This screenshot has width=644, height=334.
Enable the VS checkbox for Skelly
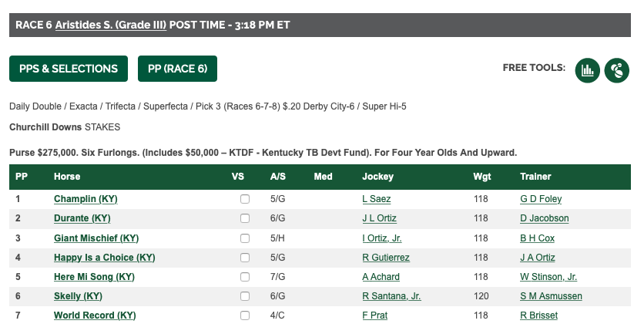coord(245,296)
